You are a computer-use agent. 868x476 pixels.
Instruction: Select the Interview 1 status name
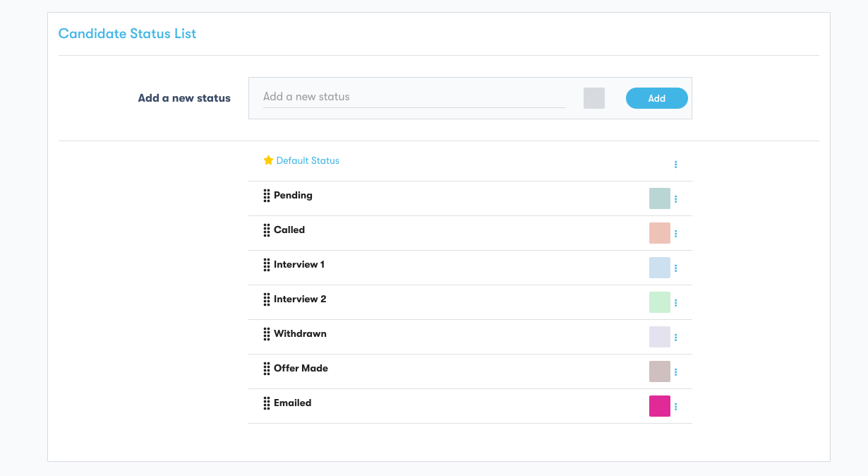pos(299,265)
